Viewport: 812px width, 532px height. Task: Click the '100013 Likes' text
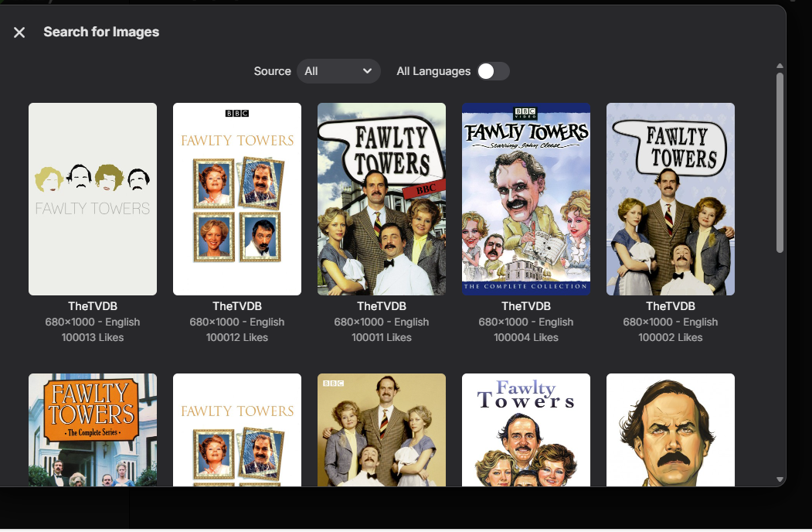pos(93,338)
